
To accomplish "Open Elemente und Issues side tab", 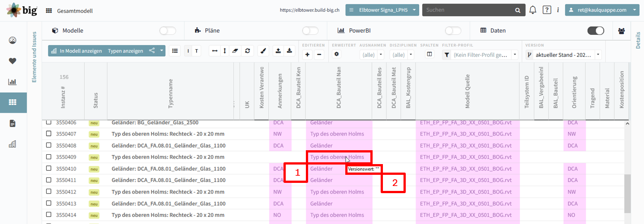I will click(x=34, y=57).
